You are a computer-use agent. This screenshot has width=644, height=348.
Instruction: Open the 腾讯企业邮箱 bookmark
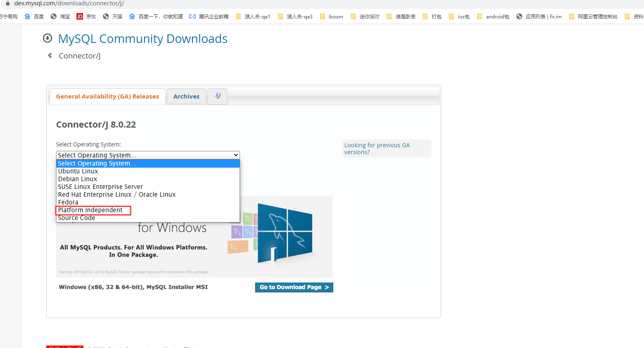(209, 16)
